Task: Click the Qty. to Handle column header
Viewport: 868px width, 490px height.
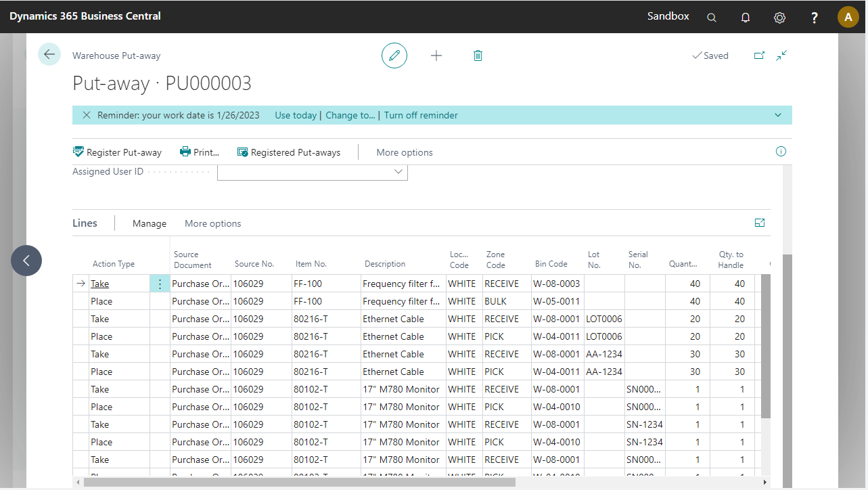Action: [x=731, y=260]
